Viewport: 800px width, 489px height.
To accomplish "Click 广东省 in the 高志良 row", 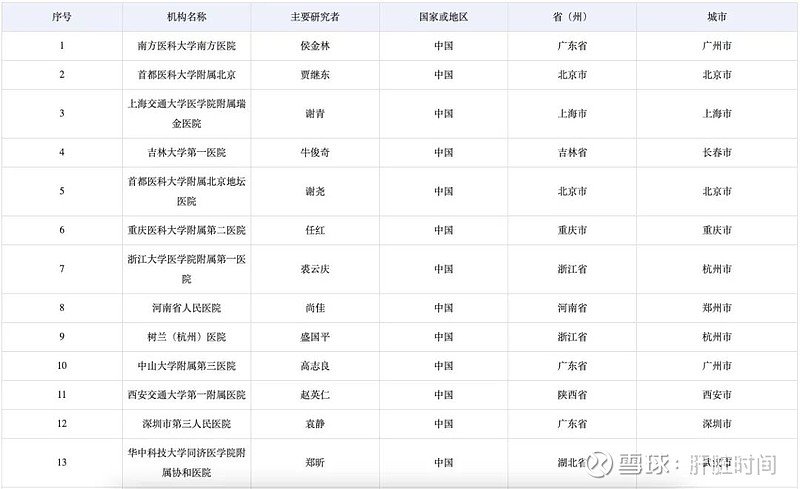I will pyautogui.click(x=572, y=366).
